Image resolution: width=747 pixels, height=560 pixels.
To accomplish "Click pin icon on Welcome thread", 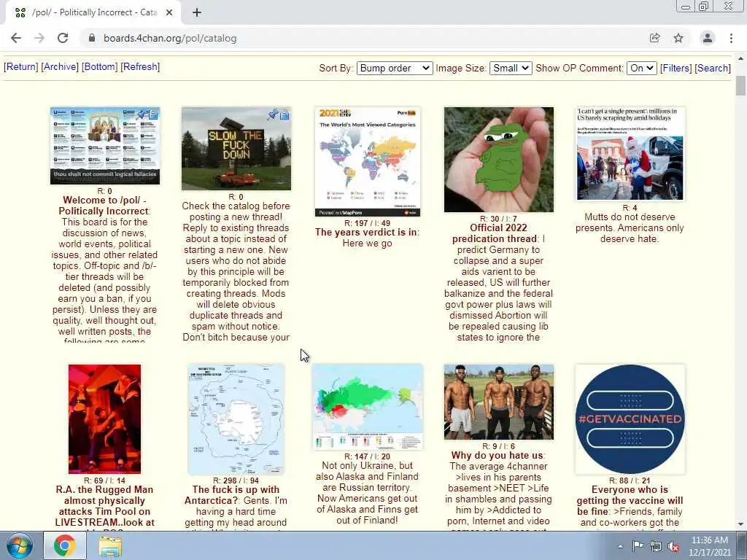I will [142, 114].
